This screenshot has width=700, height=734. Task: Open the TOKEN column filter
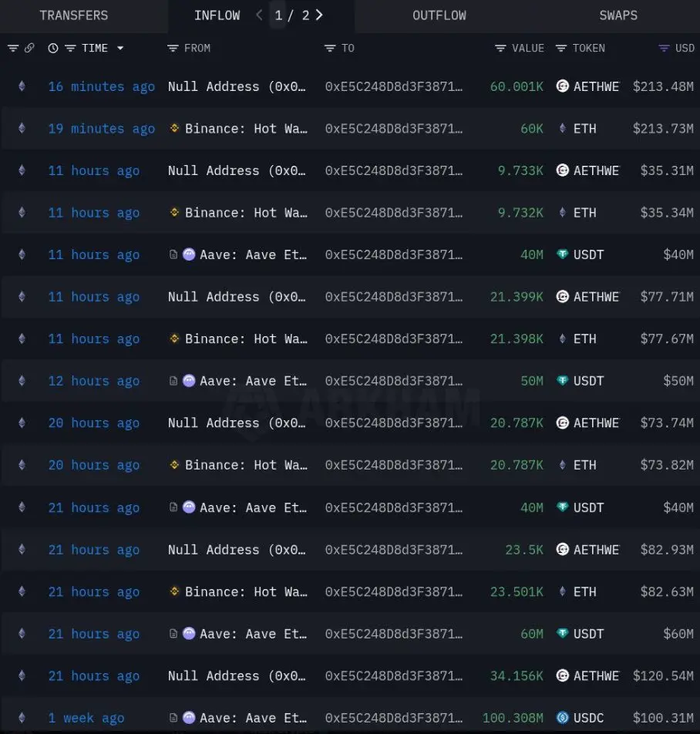[560, 48]
